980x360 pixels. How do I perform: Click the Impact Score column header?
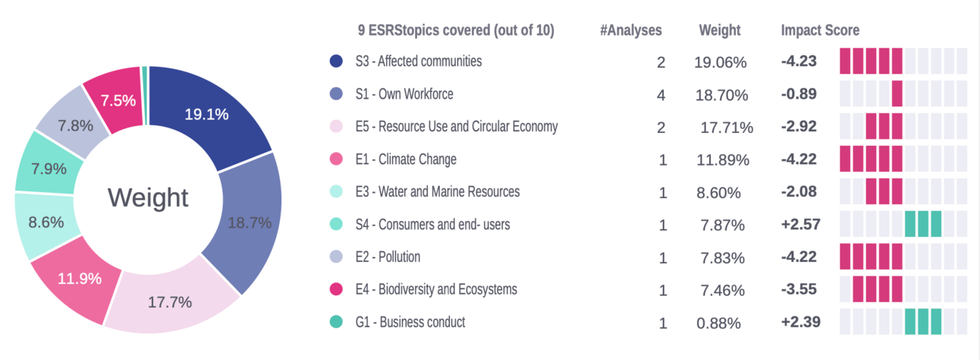click(820, 30)
